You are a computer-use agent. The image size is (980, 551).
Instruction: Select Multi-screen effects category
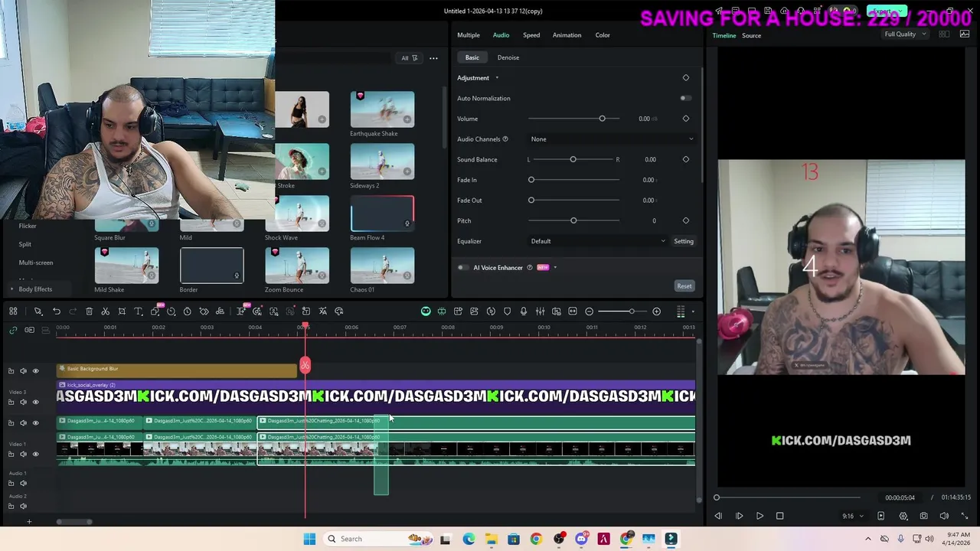click(x=36, y=262)
